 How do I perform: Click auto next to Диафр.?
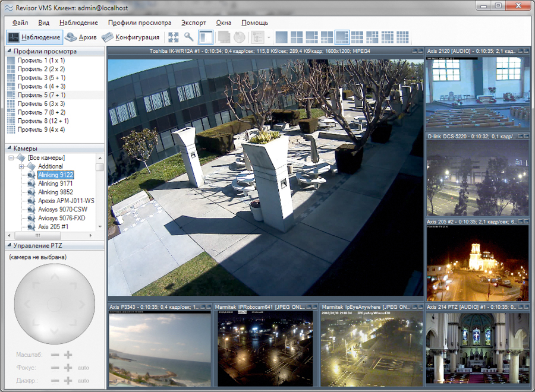point(83,381)
